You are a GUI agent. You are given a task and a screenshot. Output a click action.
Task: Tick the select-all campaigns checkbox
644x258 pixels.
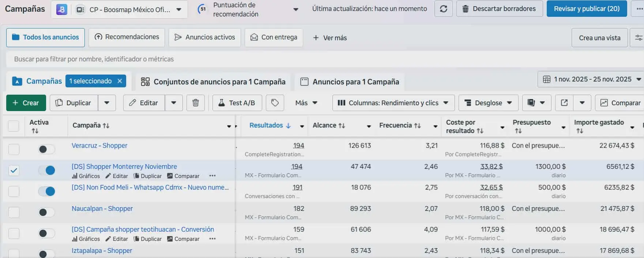click(x=14, y=126)
